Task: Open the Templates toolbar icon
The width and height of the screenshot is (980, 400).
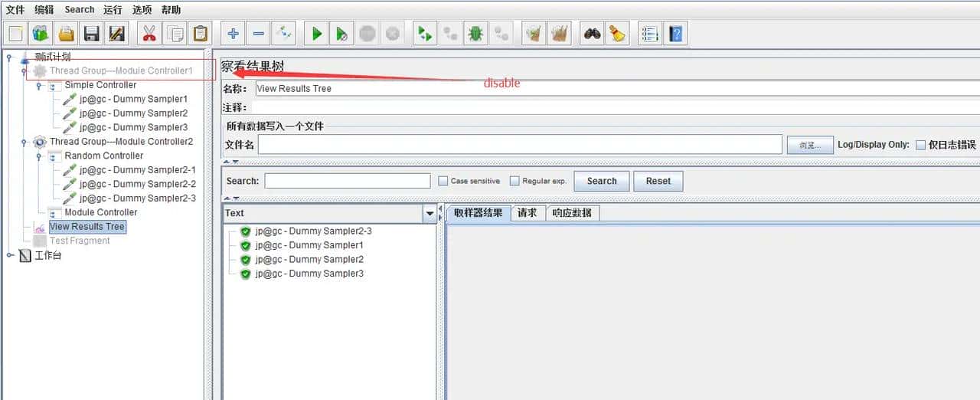Action: [x=41, y=34]
